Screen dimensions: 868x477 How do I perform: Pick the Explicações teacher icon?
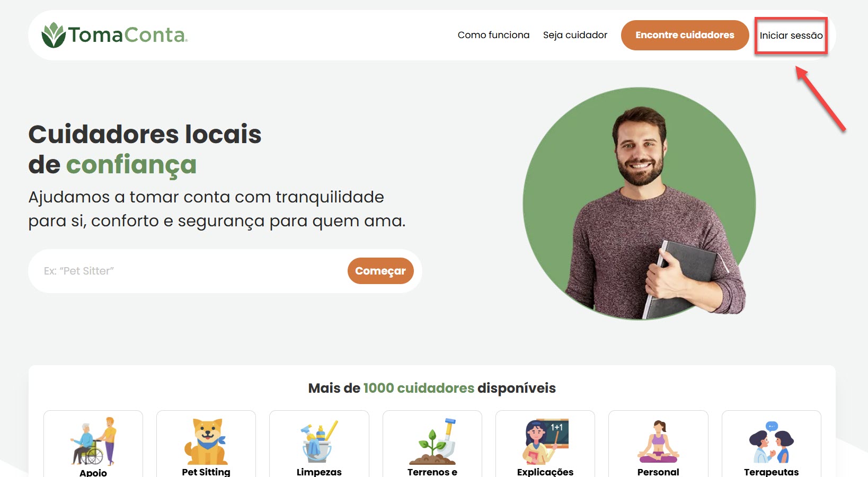point(545,441)
